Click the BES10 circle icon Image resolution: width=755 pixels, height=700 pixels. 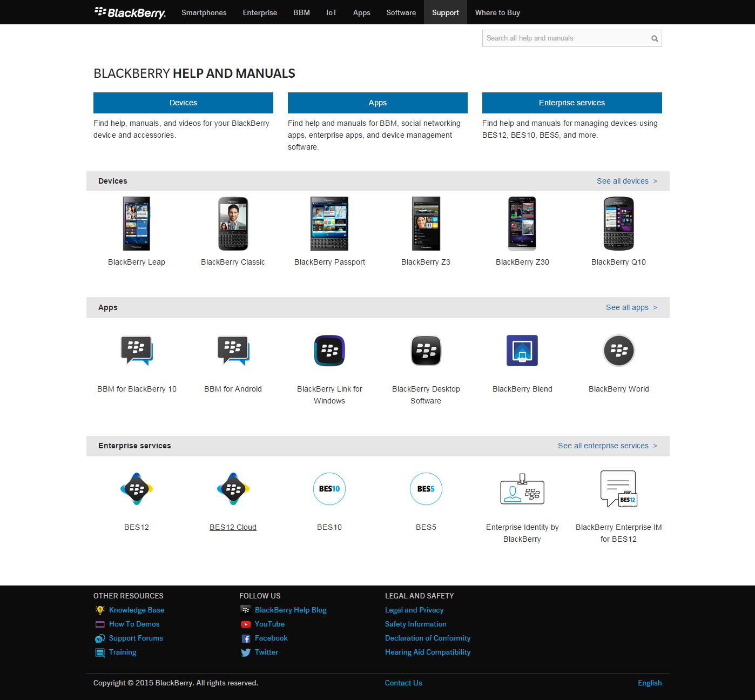pyautogui.click(x=329, y=489)
